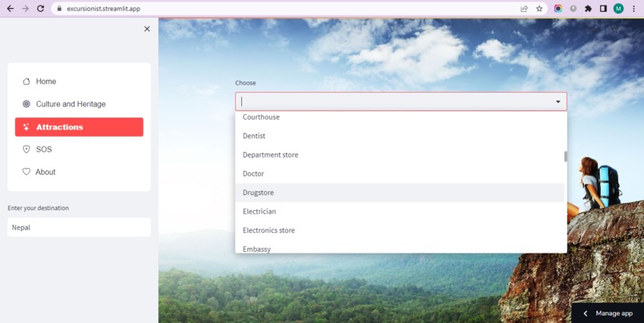Collapse the dropdown using its arrow
This screenshot has width=644, height=323.
click(x=559, y=102)
